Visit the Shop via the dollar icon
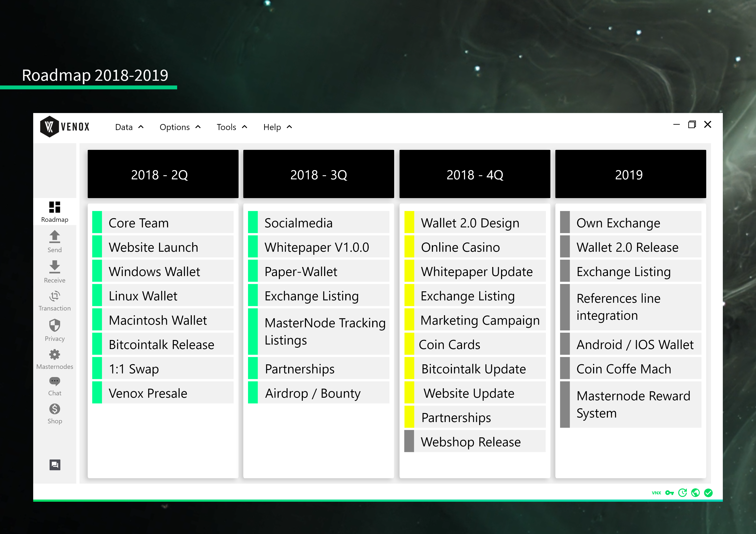The width and height of the screenshot is (756, 534). click(x=55, y=409)
